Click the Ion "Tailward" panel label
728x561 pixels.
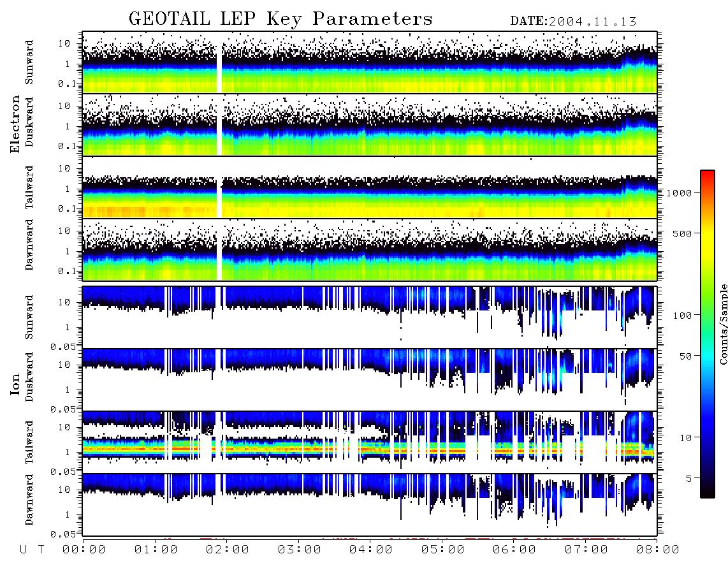(x=29, y=442)
